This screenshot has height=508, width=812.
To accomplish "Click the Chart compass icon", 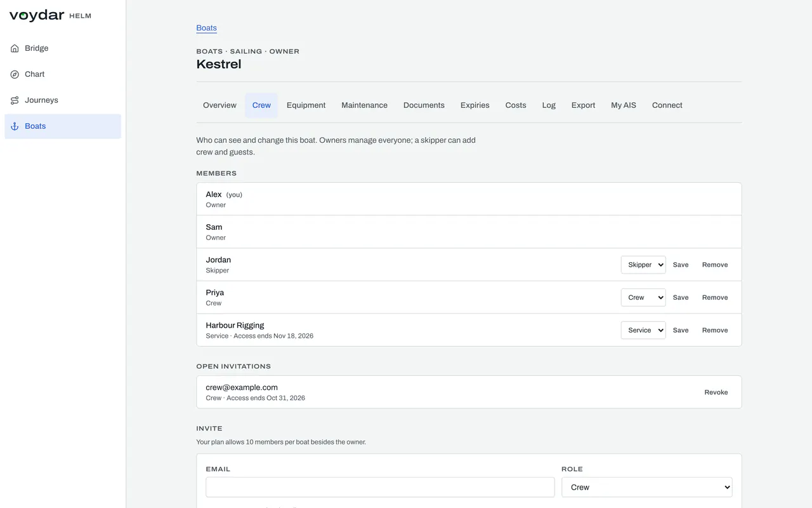I will (x=15, y=74).
